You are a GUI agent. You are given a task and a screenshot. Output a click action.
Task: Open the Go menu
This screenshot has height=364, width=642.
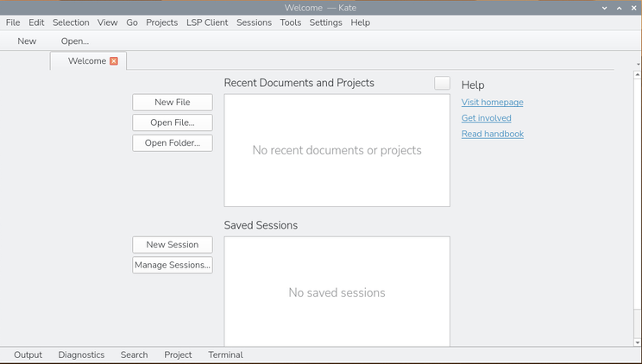point(132,22)
